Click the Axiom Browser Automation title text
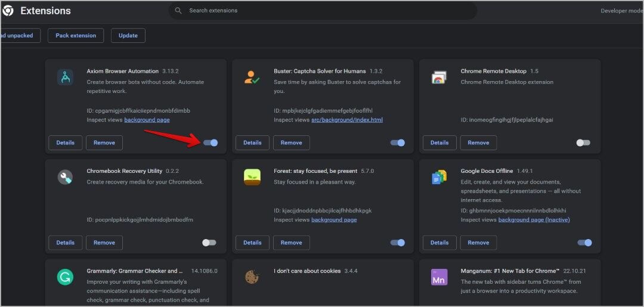Image resolution: width=644 pixels, height=307 pixels. pyautogui.click(x=122, y=71)
